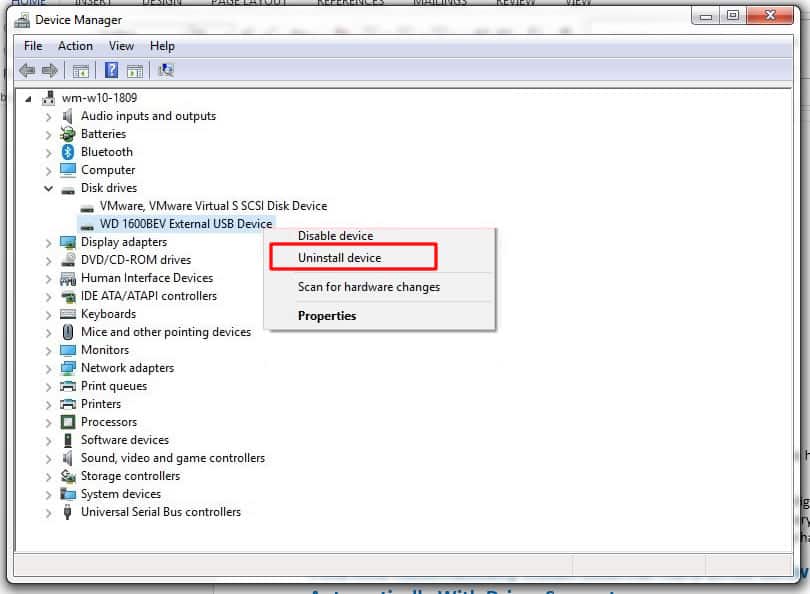The height and width of the screenshot is (594, 810).
Task: Click the Mice and other pointing devices icon
Action: [x=68, y=332]
